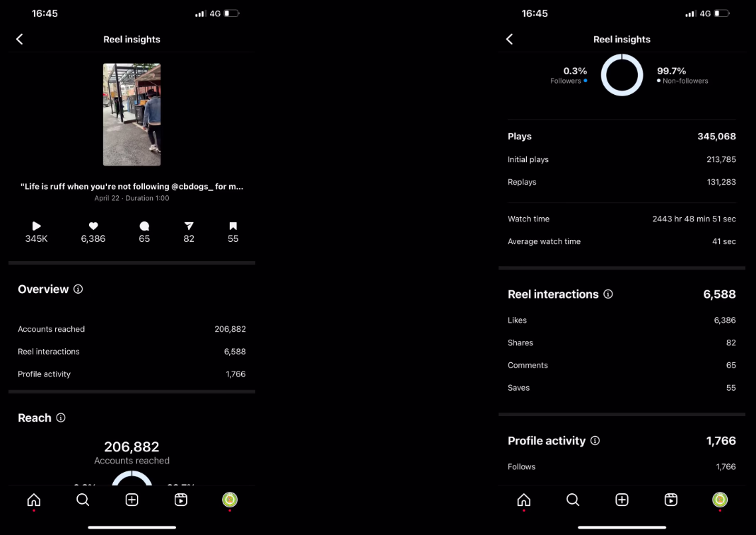Tap signal bars on right phone status bar

tap(690, 13)
